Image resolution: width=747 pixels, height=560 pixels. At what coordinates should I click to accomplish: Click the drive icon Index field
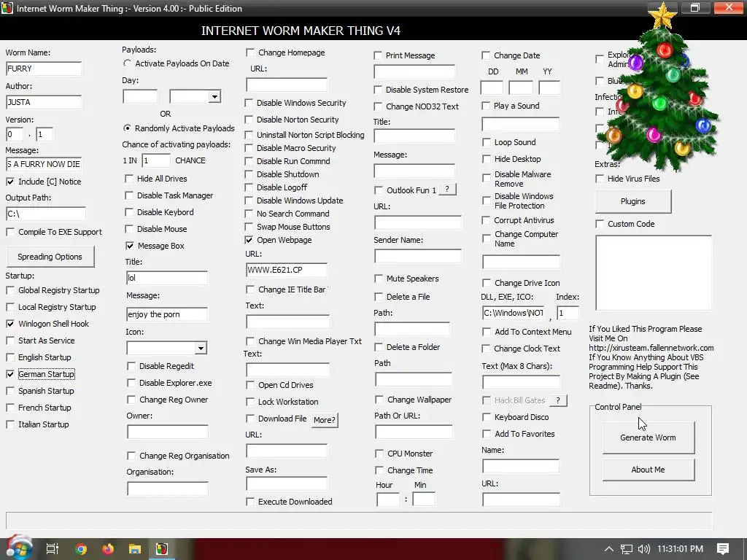pos(568,313)
